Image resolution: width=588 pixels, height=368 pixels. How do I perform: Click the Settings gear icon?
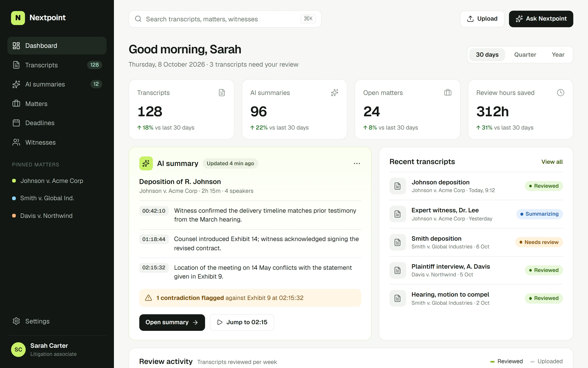click(x=16, y=321)
